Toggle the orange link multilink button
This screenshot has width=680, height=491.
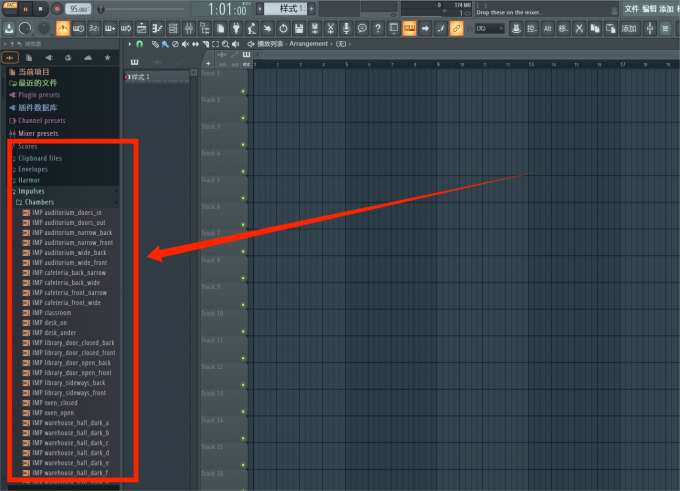(x=456, y=29)
